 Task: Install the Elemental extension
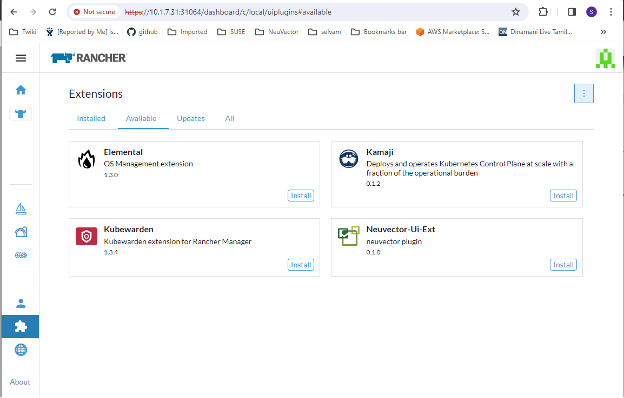(300, 195)
